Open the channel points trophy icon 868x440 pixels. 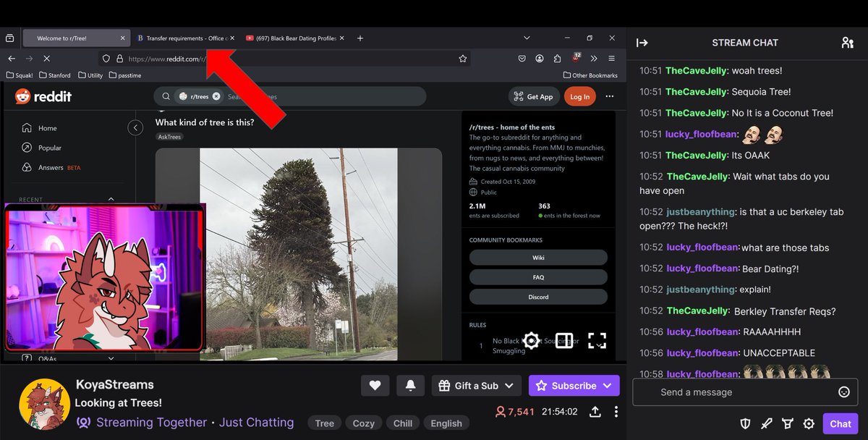[x=788, y=424]
